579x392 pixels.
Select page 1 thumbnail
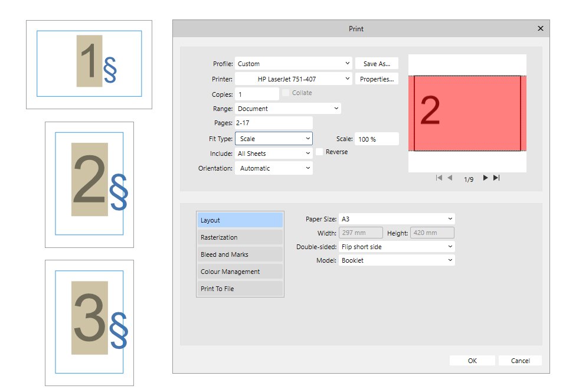click(x=89, y=64)
